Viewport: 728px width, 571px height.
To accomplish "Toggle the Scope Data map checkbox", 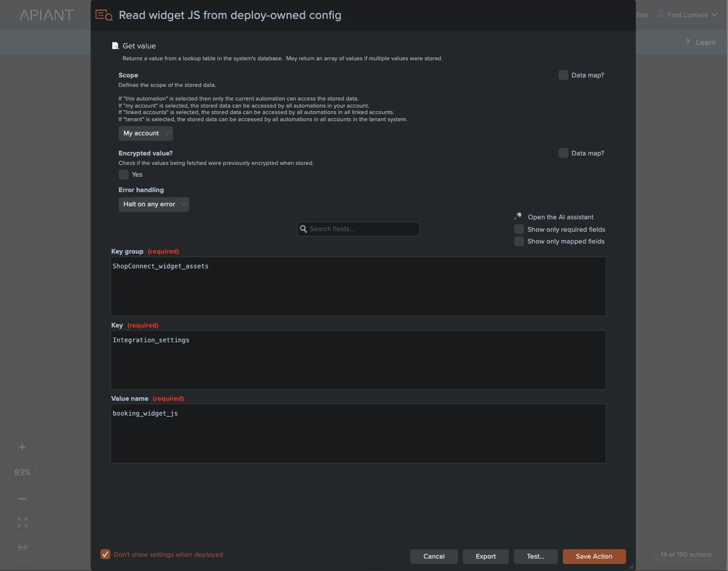I will [x=563, y=75].
